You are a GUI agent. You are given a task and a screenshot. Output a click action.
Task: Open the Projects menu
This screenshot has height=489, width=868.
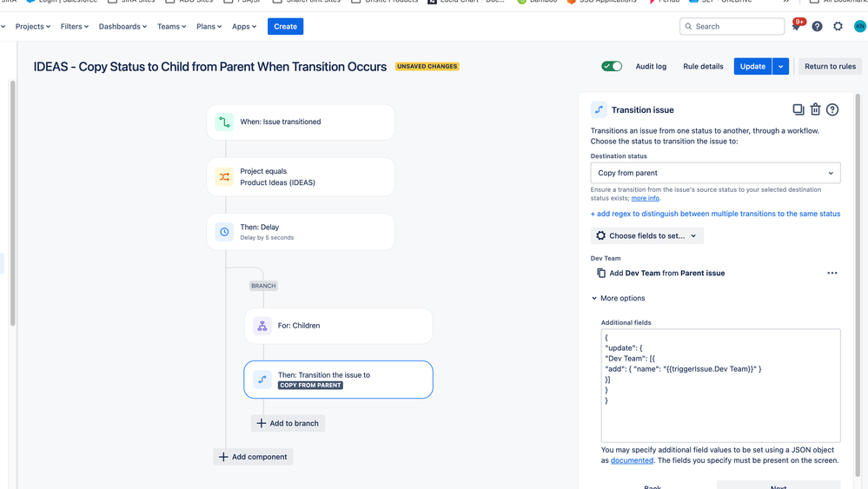33,26
